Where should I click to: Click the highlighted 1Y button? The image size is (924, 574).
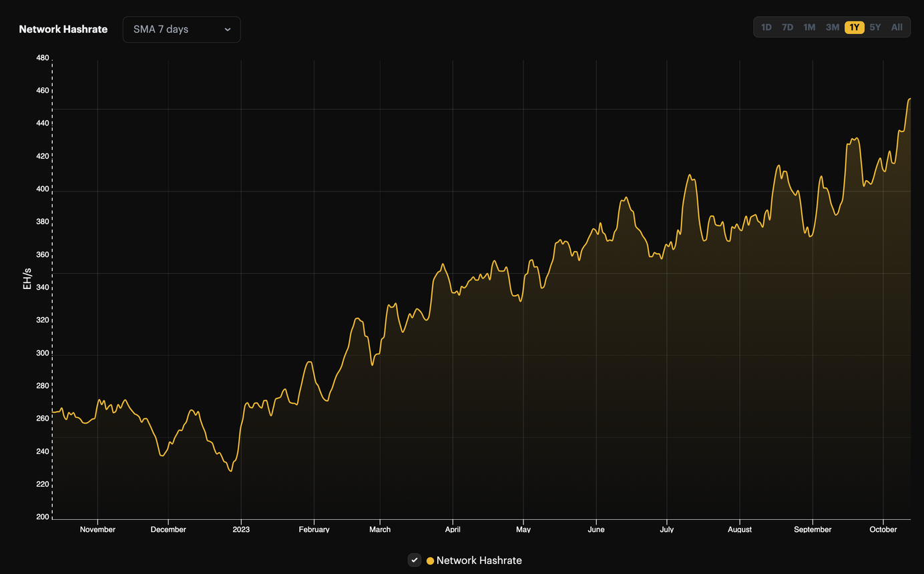[x=854, y=27]
